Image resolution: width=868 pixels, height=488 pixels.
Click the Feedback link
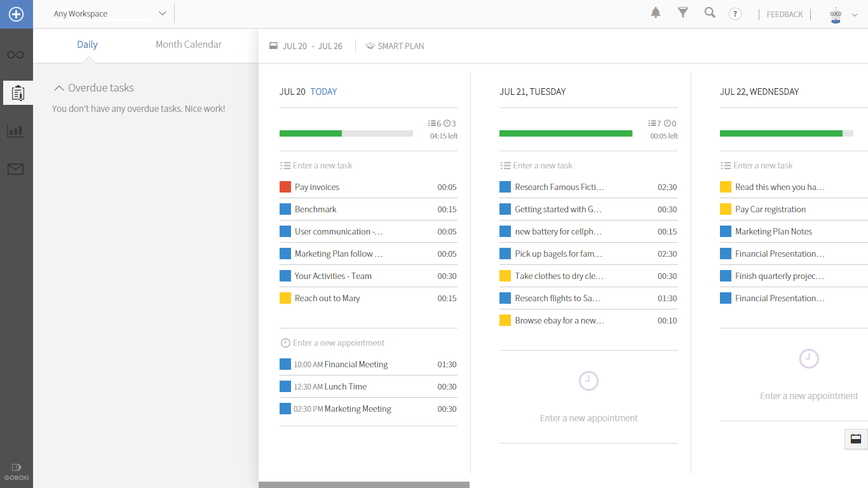[x=785, y=15]
